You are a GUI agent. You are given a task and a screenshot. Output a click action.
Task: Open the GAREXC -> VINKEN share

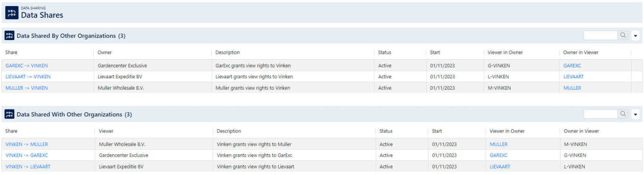[x=26, y=66]
